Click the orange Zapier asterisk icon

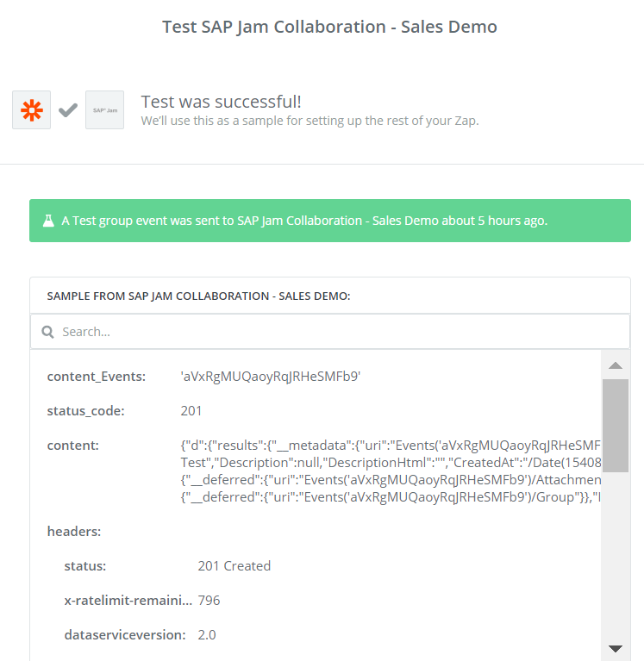click(x=32, y=110)
